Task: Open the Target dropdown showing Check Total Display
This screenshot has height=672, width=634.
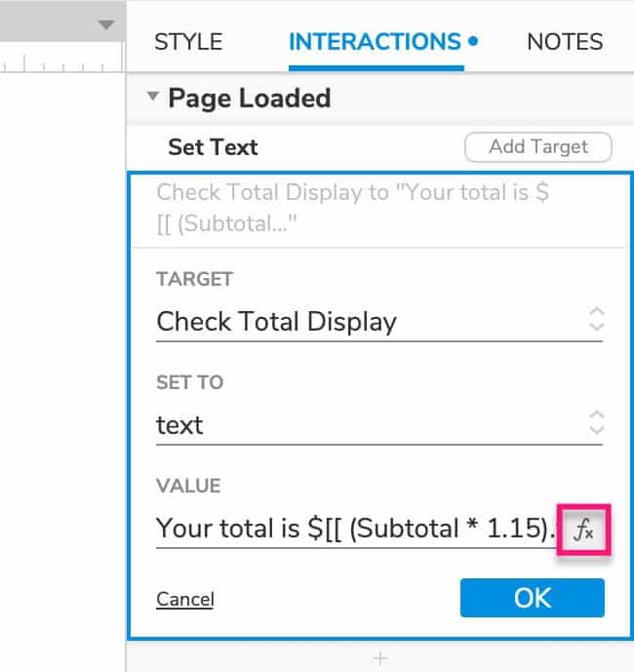Action: point(379,322)
